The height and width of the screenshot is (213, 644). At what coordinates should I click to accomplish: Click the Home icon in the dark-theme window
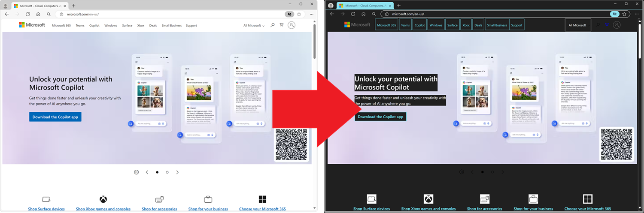[364, 14]
